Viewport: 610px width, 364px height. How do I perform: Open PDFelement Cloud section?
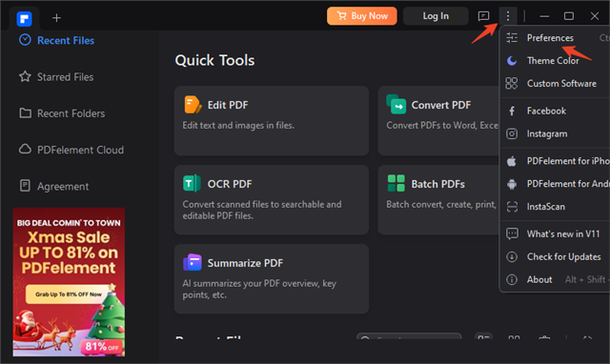pyautogui.click(x=71, y=150)
